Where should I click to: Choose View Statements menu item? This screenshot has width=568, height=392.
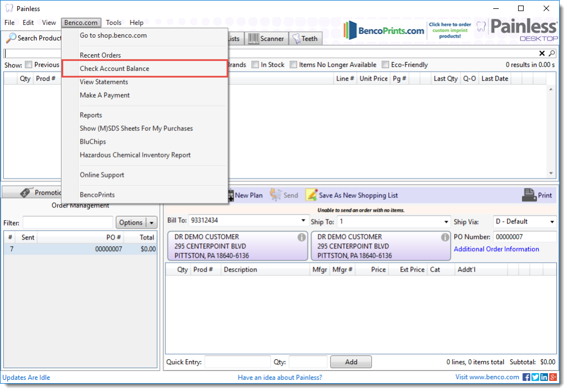[x=145, y=82]
